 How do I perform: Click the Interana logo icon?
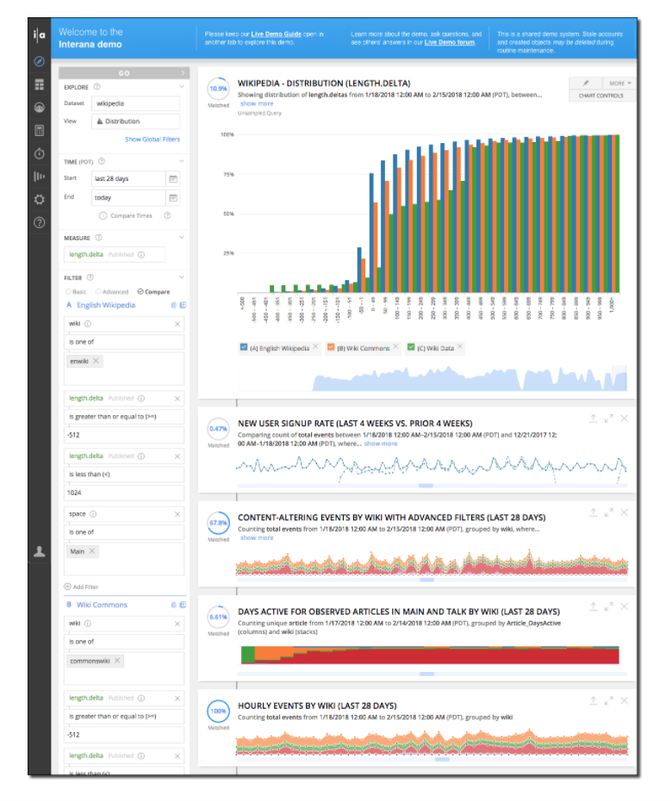40,34
